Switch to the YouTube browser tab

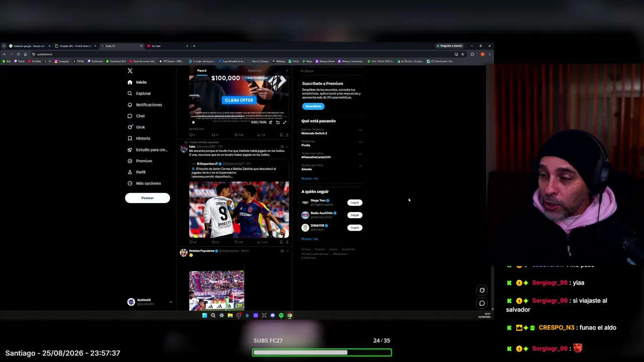point(168,46)
